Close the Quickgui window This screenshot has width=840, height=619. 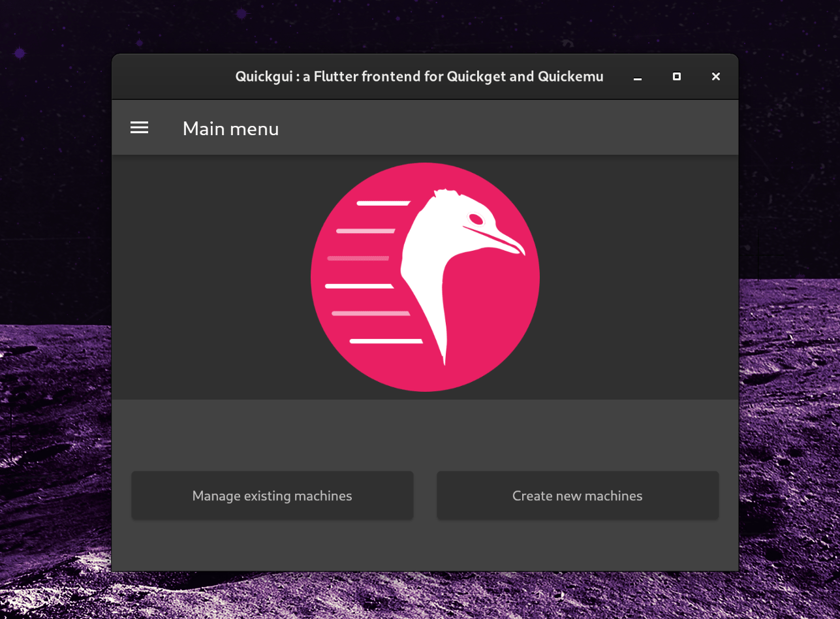coord(716,77)
